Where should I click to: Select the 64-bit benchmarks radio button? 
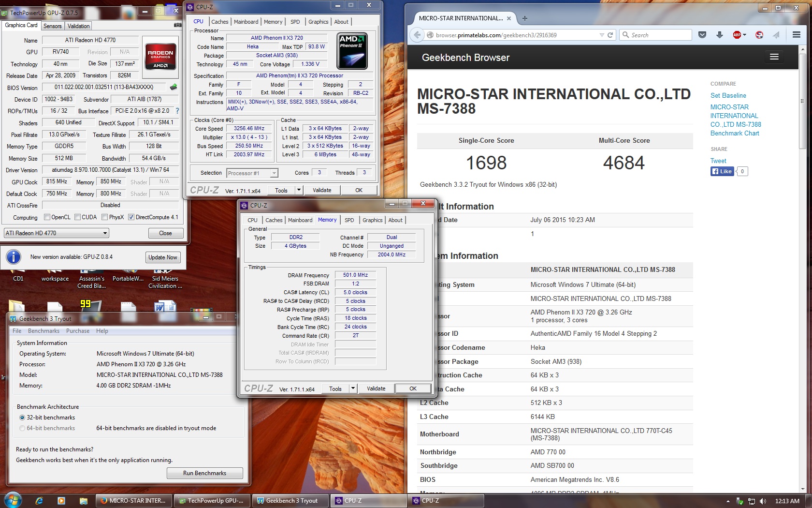tap(22, 428)
